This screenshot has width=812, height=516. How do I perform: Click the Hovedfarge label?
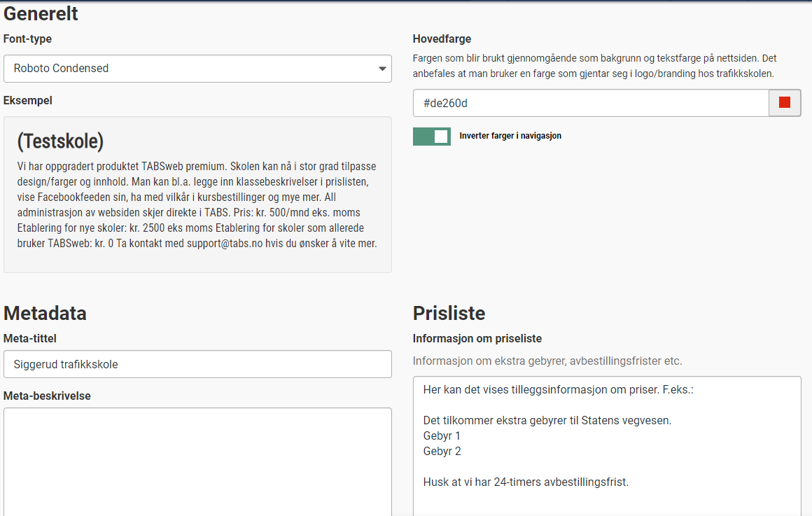click(x=442, y=39)
